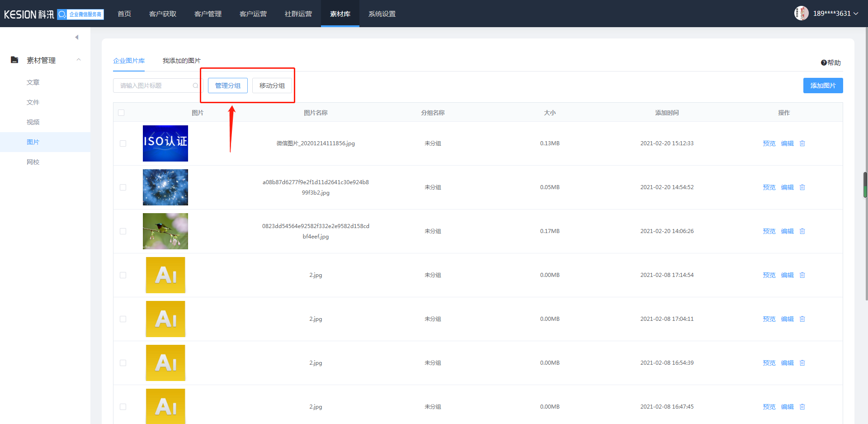Screen dimensions: 868x424
Task: Collapse the 素材管理 menu chevron
Action: pos(79,60)
